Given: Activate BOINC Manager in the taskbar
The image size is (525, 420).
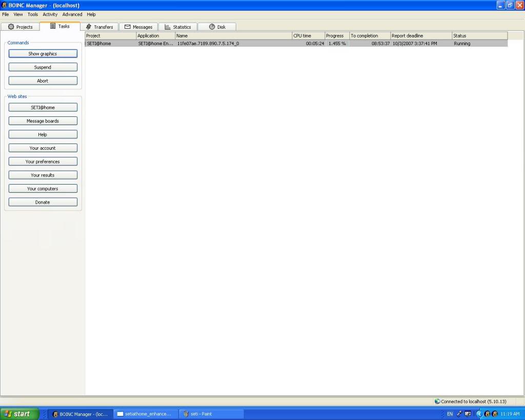Looking at the screenshot, I should 80,414.
